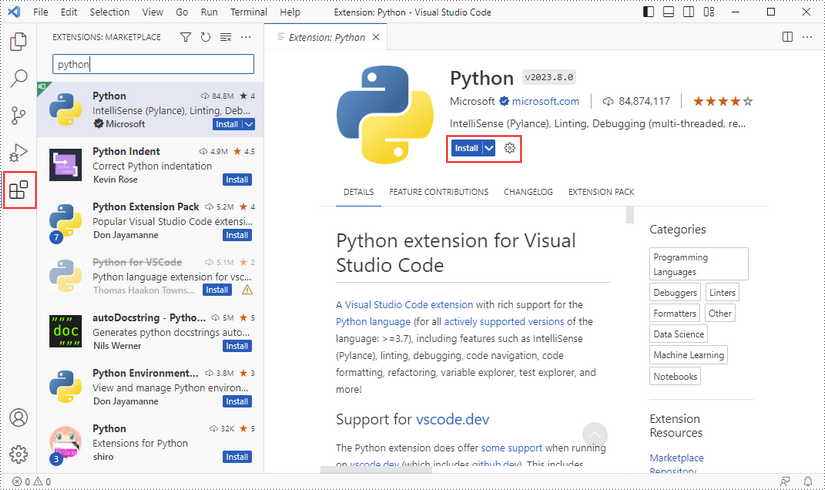The height and width of the screenshot is (490, 825).
Task: Expand install dropdown on Python list item
Action: tap(249, 124)
